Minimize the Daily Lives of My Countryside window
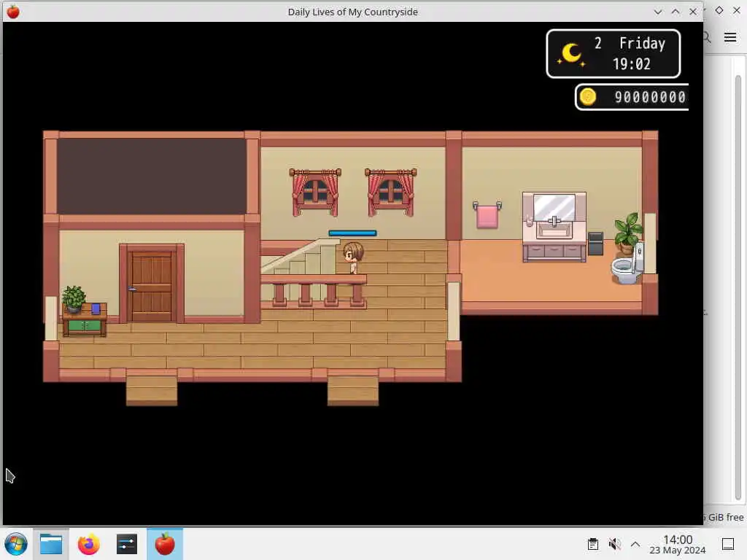Viewport: 747px width, 560px height. (658, 12)
